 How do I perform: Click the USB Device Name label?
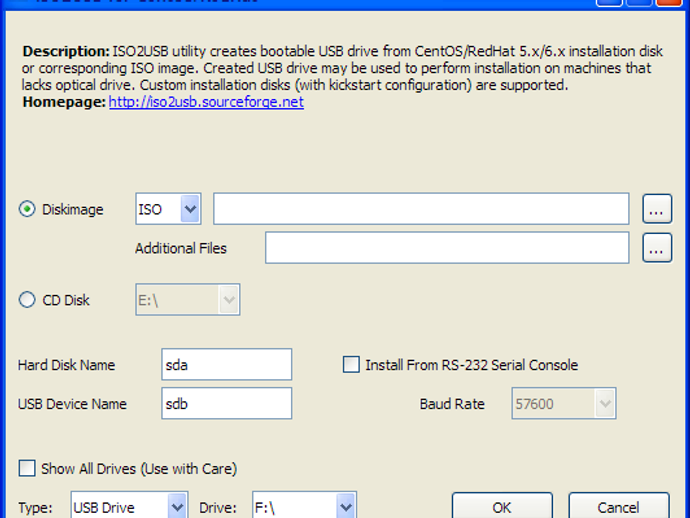[x=72, y=404]
